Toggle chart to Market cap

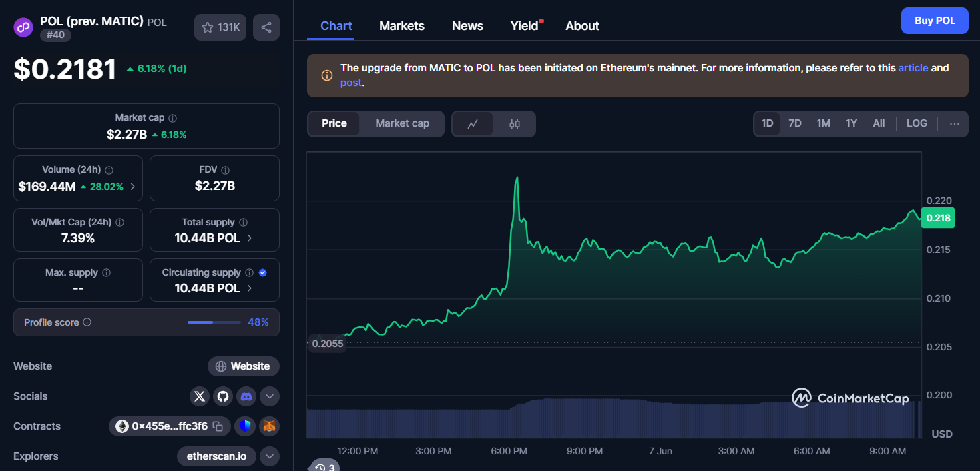(x=402, y=123)
